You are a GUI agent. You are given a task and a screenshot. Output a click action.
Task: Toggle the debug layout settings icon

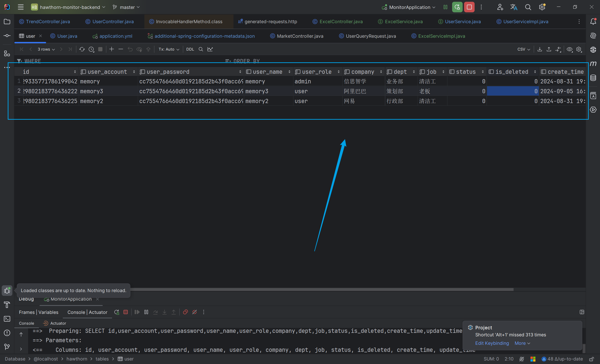coord(582,312)
